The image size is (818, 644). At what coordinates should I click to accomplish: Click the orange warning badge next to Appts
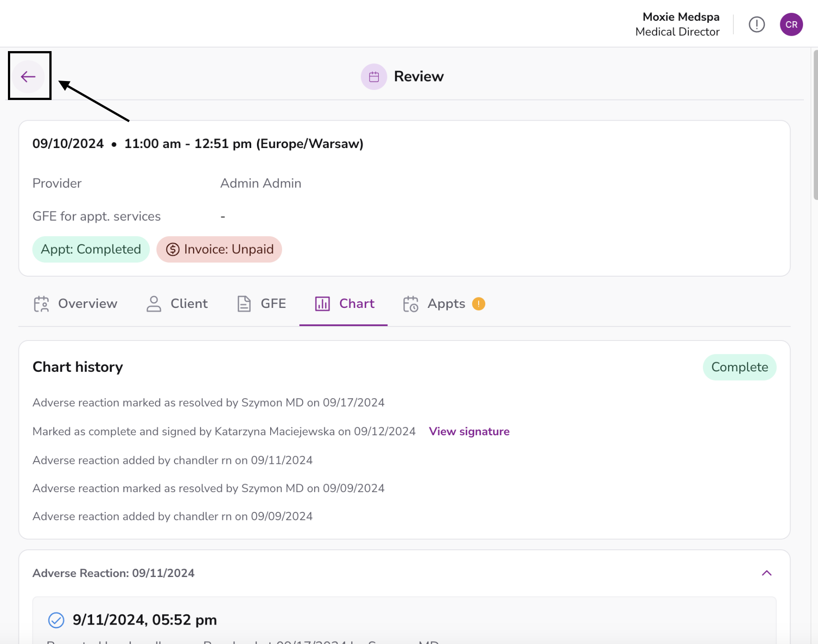(x=479, y=304)
